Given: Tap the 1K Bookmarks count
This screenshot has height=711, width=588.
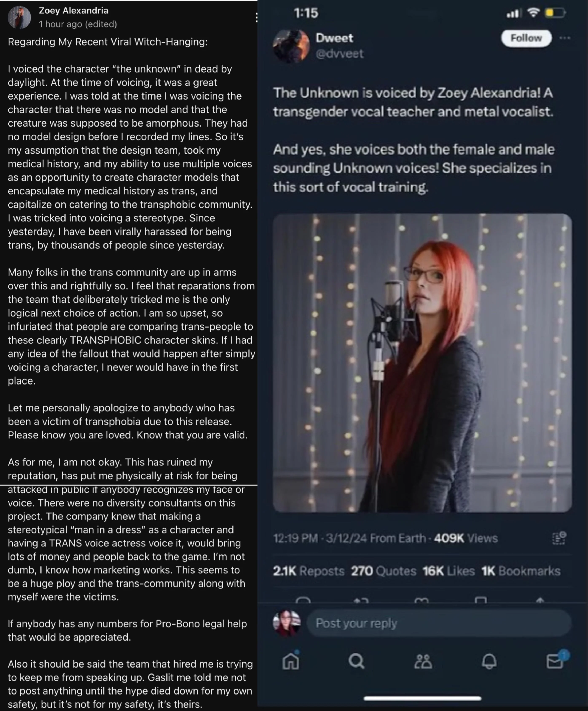Looking at the screenshot, I should [521, 571].
